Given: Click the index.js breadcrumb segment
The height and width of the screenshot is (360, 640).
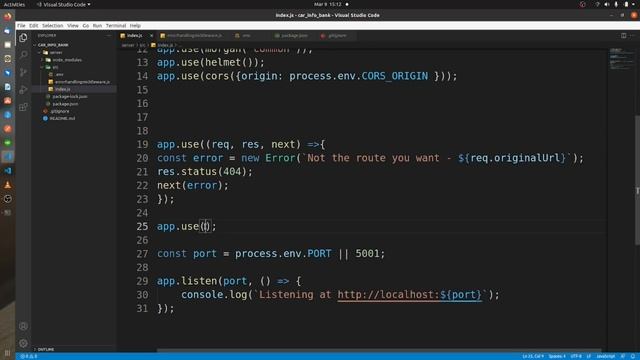Looking at the screenshot, I should (x=165, y=45).
